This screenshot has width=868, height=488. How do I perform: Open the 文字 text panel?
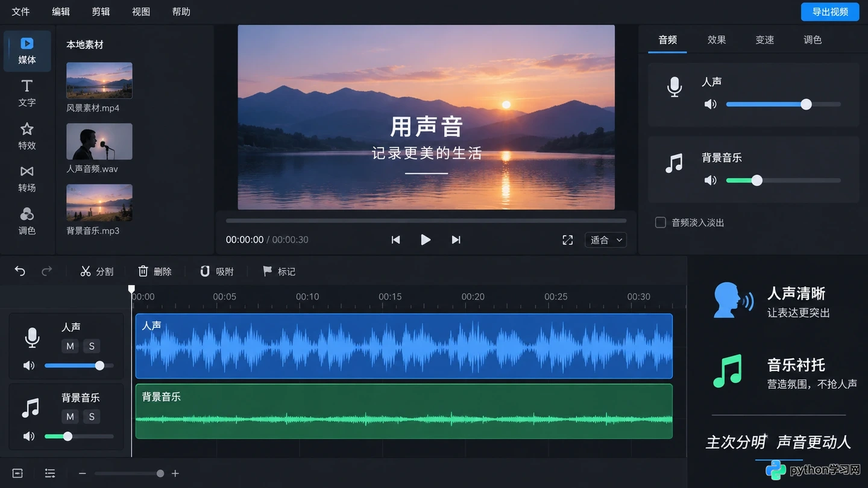27,93
